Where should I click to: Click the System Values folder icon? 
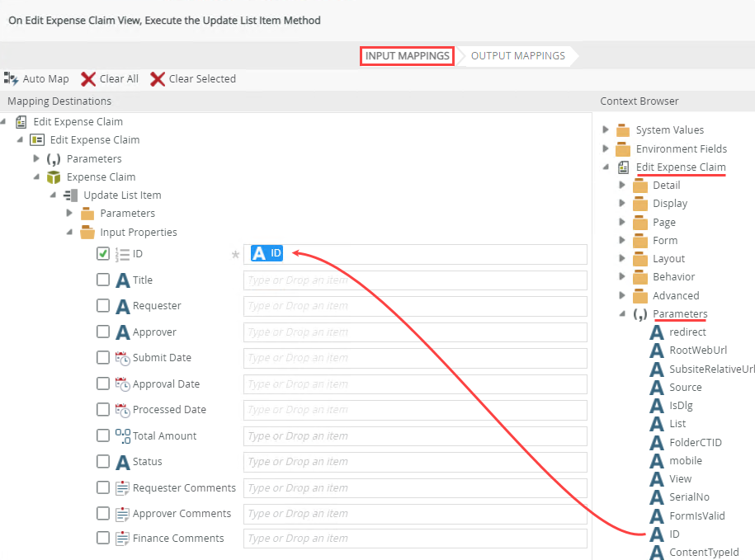coord(623,130)
